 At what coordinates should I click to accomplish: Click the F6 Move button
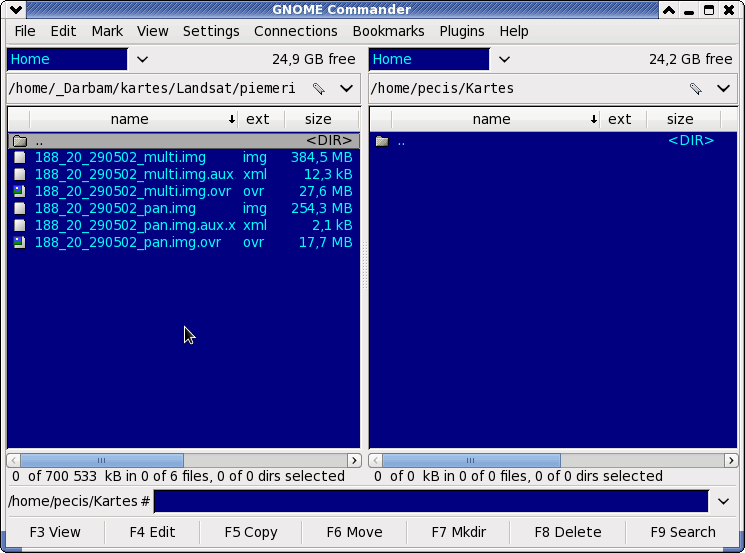(x=354, y=532)
